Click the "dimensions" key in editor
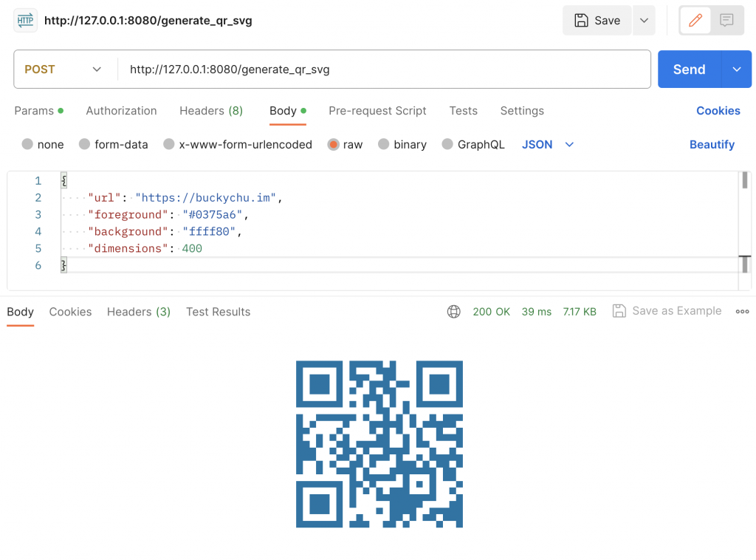Screen dimensions: 756x560 pos(128,248)
